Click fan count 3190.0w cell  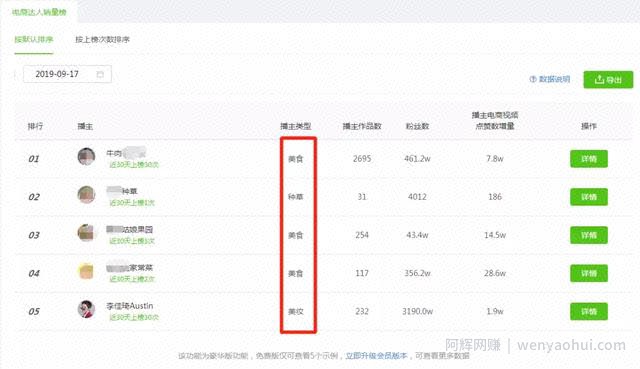click(417, 311)
